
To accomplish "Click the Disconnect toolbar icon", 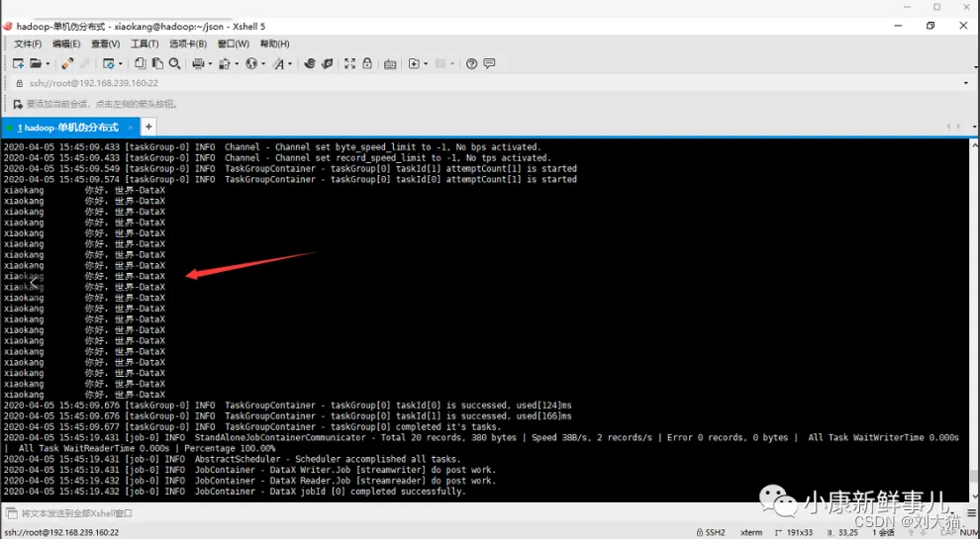I will [67, 63].
